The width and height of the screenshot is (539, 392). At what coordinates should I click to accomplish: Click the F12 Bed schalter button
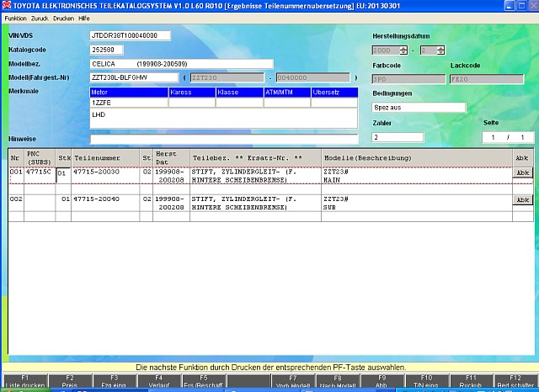pos(515,381)
